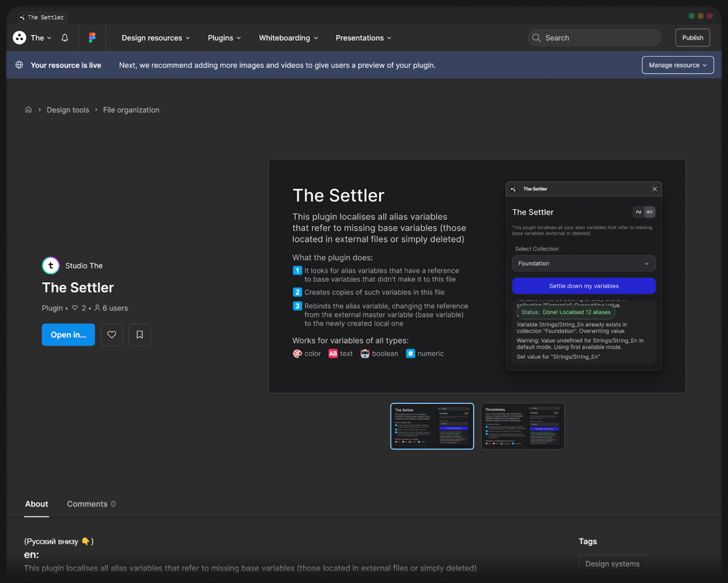Click the main plugin preview image
Viewport: 728px width, 583px height.
tap(477, 276)
